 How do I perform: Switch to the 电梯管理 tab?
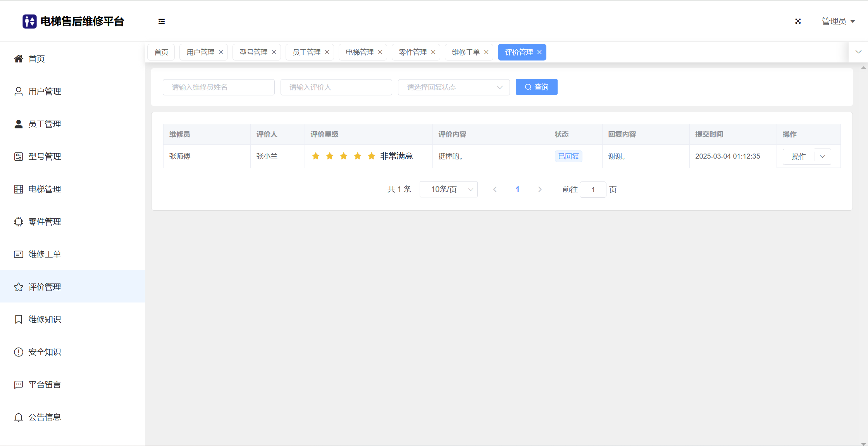359,52
